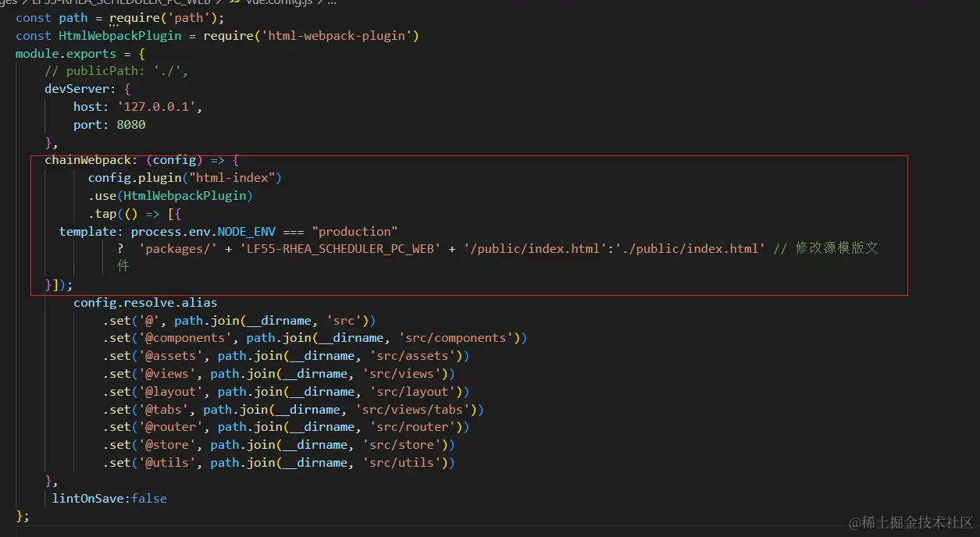Click the 'src/views/tabs' path string

tap(413, 410)
